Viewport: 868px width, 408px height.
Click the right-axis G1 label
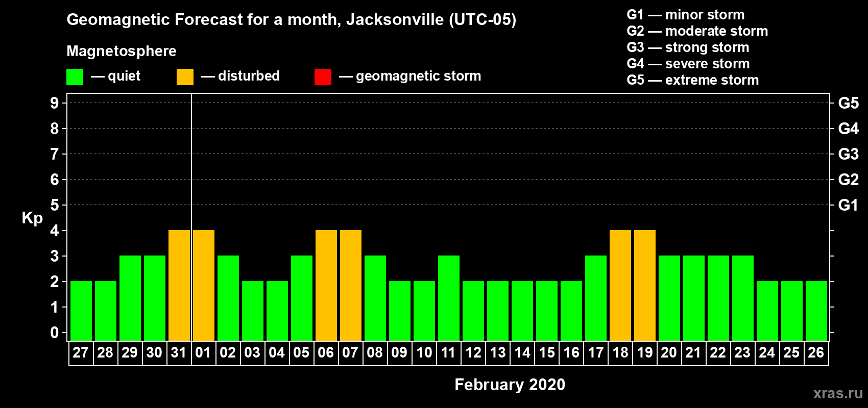(x=849, y=205)
